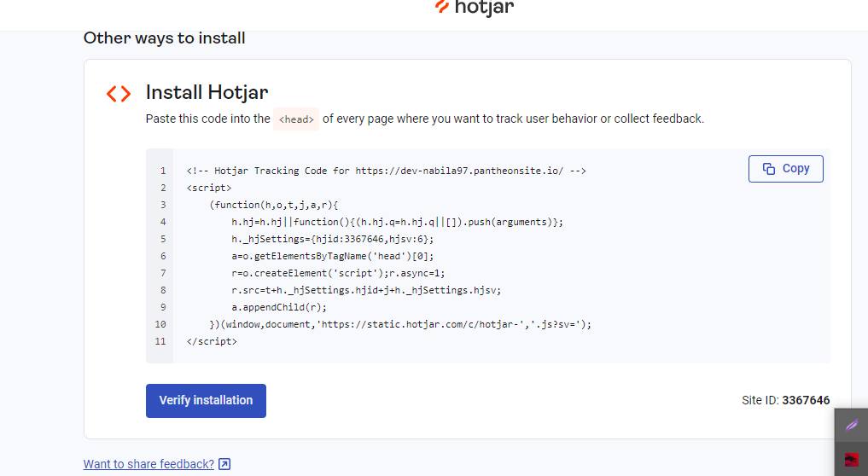Viewport: 868px width, 476px height.
Task: Click the purple feather widget icon
Action: pyautogui.click(x=852, y=425)
